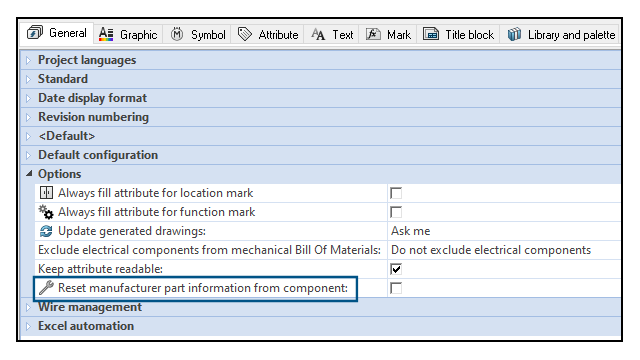Open the Attribute tab

268,34
